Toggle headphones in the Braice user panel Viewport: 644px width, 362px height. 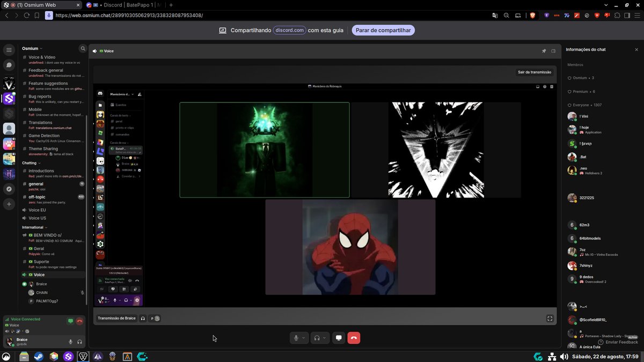point(79,342)
